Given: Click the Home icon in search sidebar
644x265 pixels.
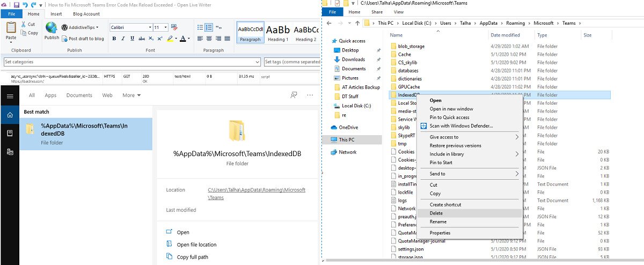Looking at the screenshot, I should point(10,115).
